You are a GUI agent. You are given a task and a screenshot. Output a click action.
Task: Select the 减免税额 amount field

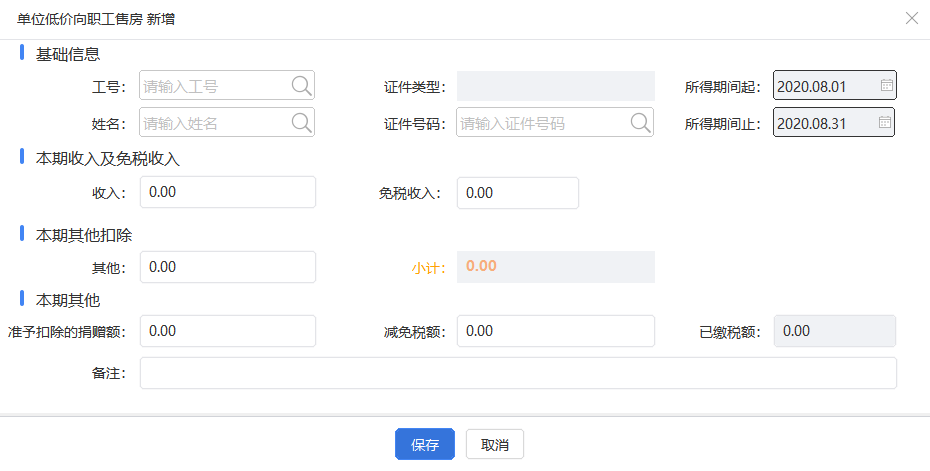point(556,331)
